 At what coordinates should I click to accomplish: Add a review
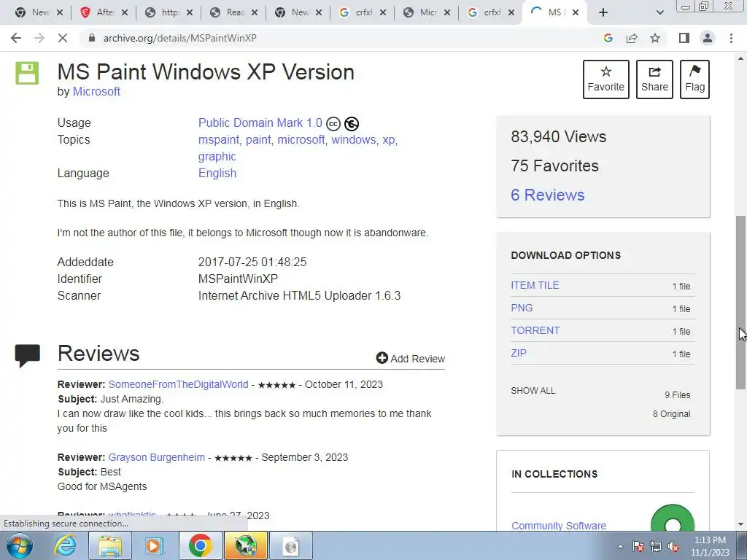point(411,359)
